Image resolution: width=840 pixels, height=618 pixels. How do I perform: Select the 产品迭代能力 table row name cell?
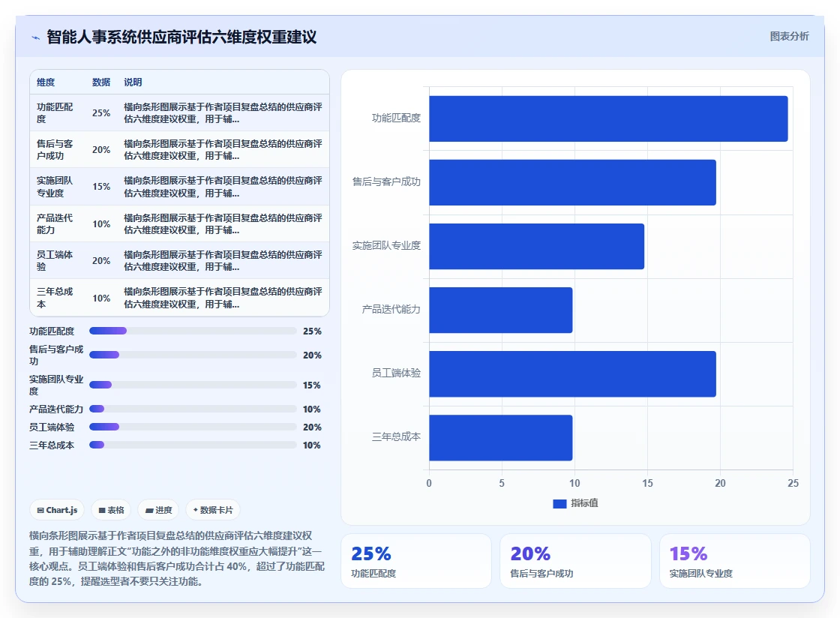click(57, 223)
